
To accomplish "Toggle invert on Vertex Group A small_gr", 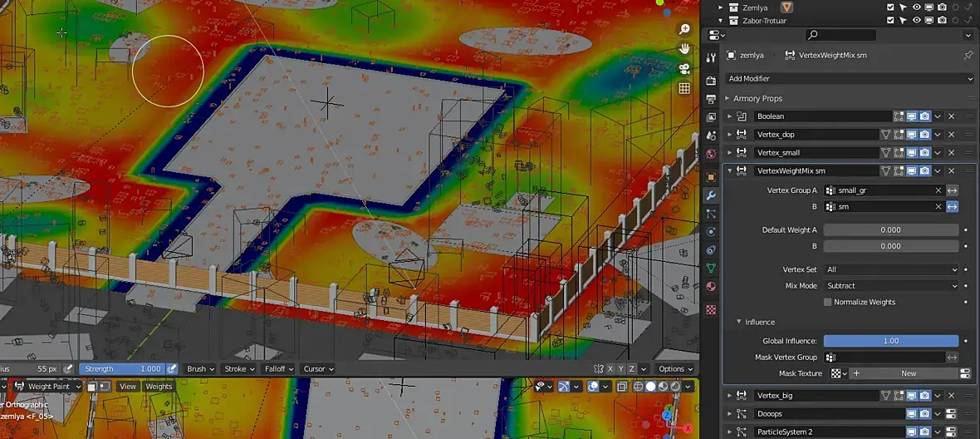I will coord(952,190).
